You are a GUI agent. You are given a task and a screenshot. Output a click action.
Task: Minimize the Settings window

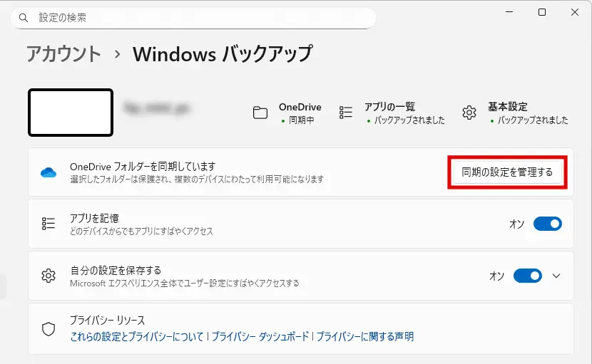coord(509,12)
